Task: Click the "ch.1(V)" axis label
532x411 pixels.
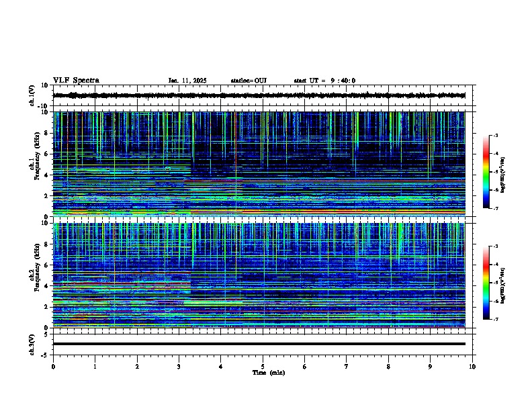Action: (x=32, y=95)
